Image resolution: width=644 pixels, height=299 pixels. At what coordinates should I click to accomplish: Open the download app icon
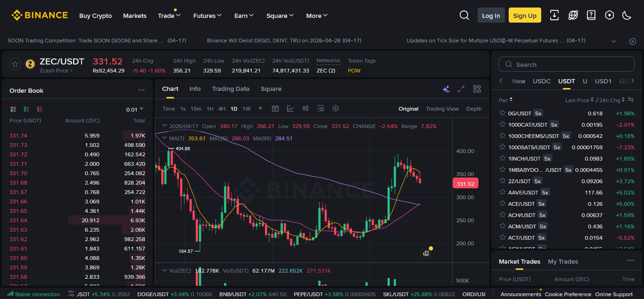pyautogui.click(x=555, y=16)
